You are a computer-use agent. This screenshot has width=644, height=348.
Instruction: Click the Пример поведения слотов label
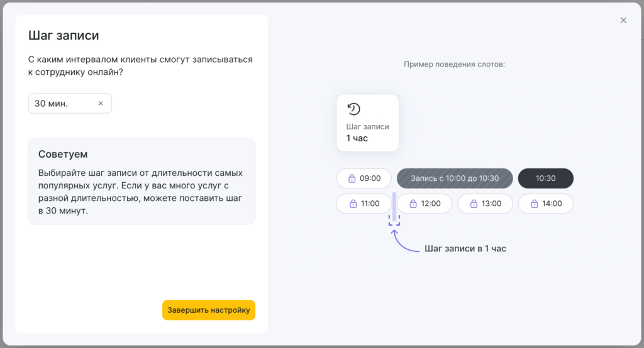pyautogui.click(x=454, y=64)
